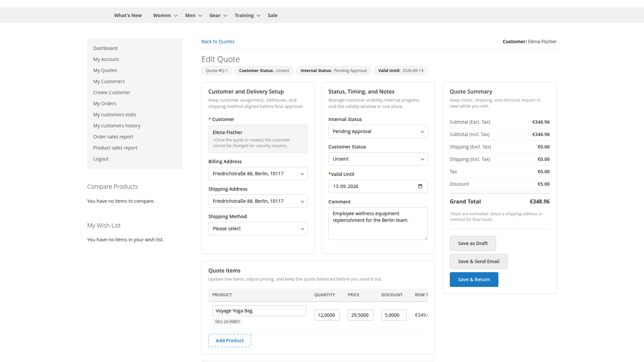Click the Subtotal (Excl. Tax) €348.96 value
This screenshot has width=644, height=362.
541,122
